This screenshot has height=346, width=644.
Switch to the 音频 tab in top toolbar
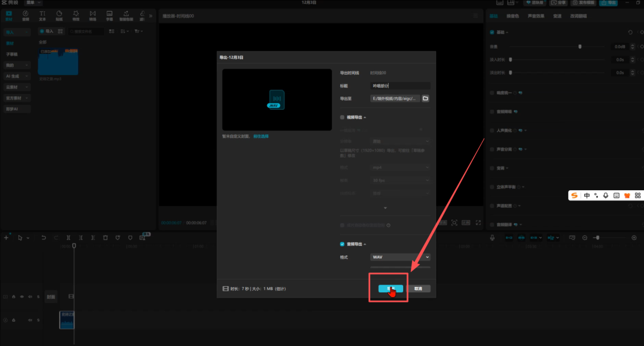pos(26,16)
